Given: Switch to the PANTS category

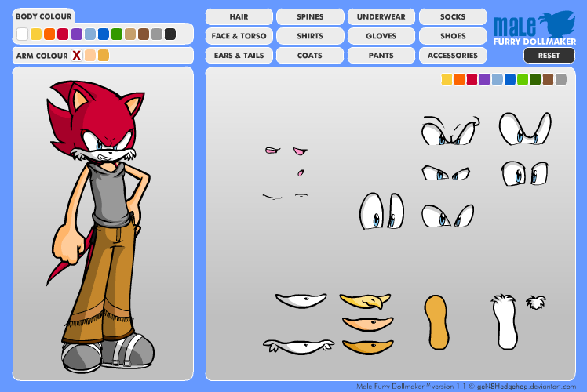Looking at the screenshot, I should click(381, 56).
